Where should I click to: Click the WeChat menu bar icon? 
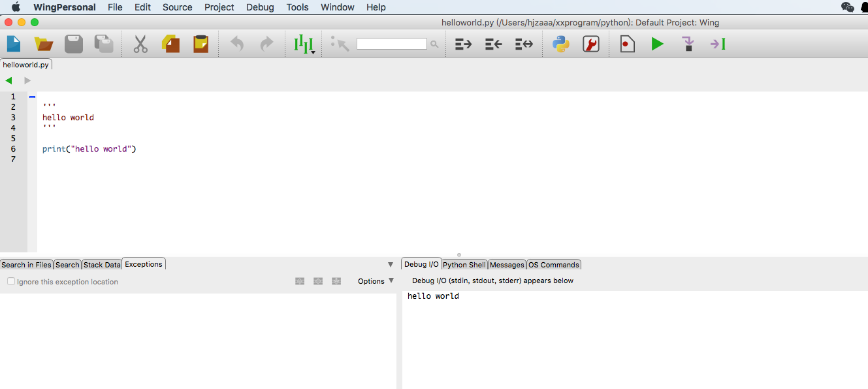(x=848, y=7)
